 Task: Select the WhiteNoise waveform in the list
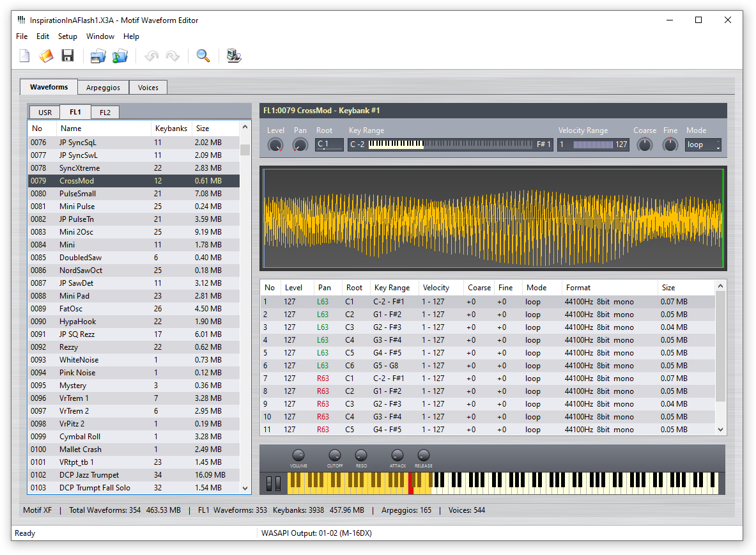[x=79, y=360]
